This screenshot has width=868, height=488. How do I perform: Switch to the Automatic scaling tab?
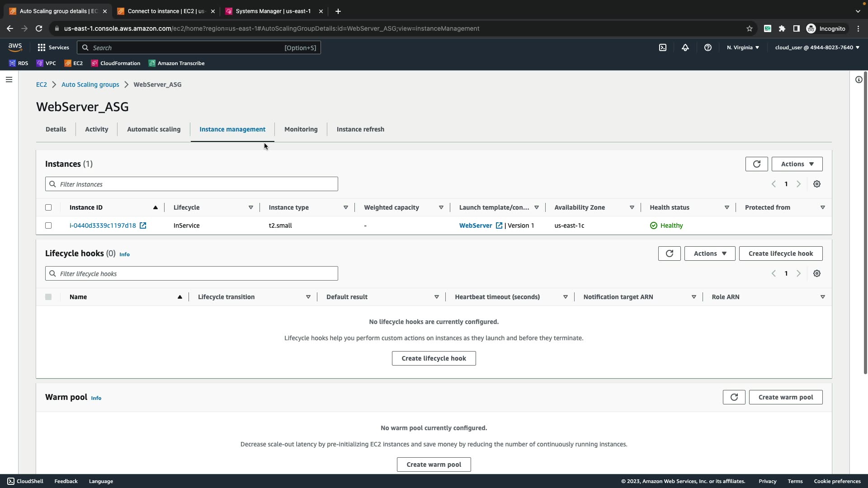point(154,129)
